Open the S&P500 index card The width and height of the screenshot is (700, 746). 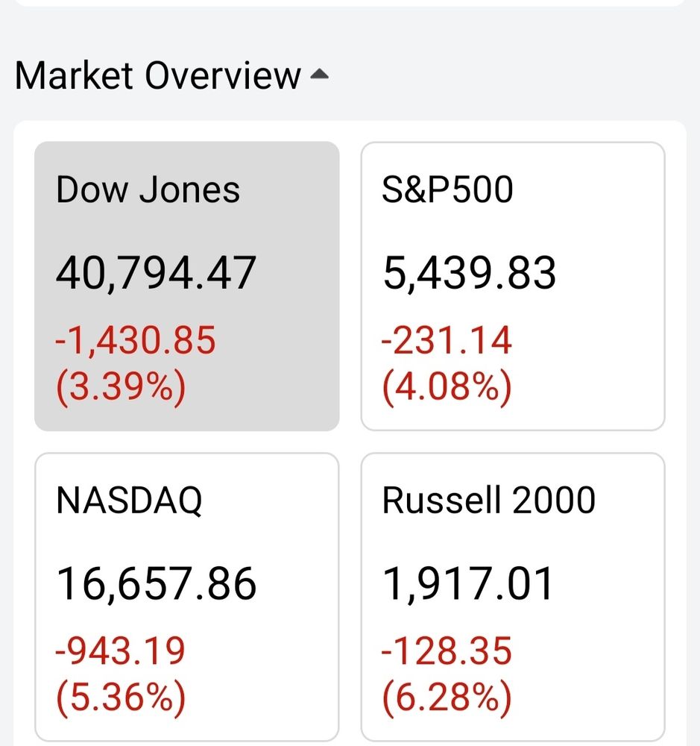point(513,286)
